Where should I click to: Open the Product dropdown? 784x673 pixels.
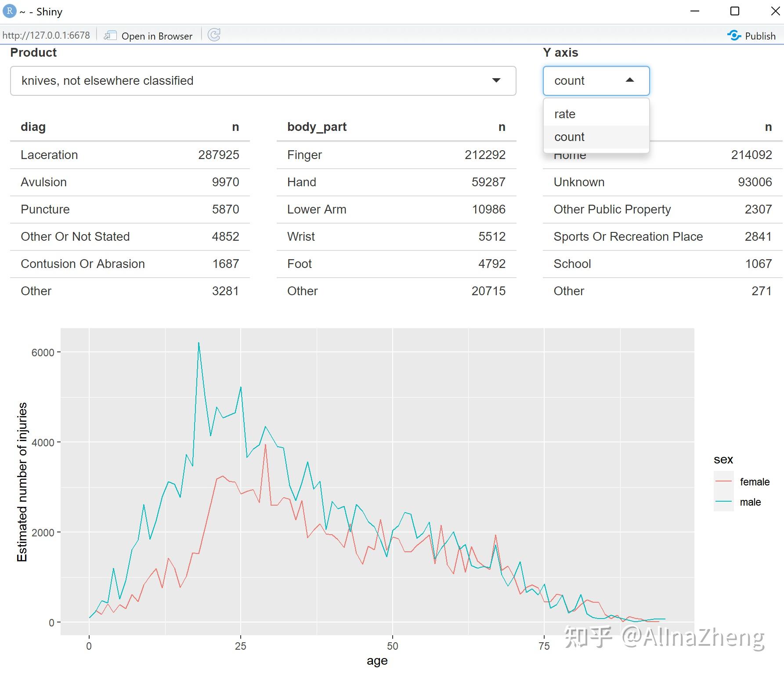(263, 81)
